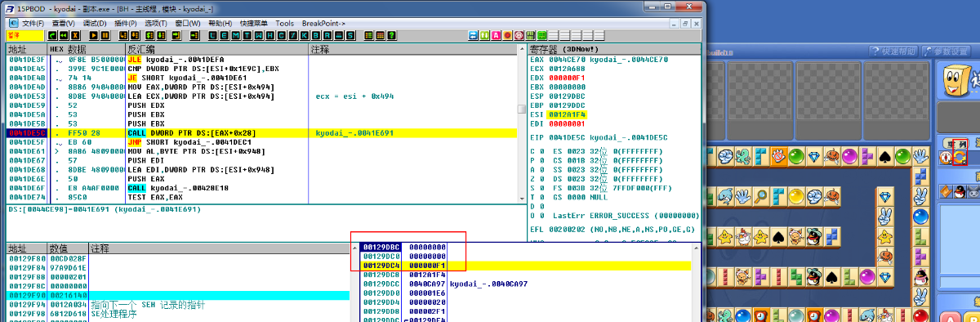Viewport: 980px width, 322px height.
Task: Open the 窗口(W) menu
Action: (x=188, y=23)
